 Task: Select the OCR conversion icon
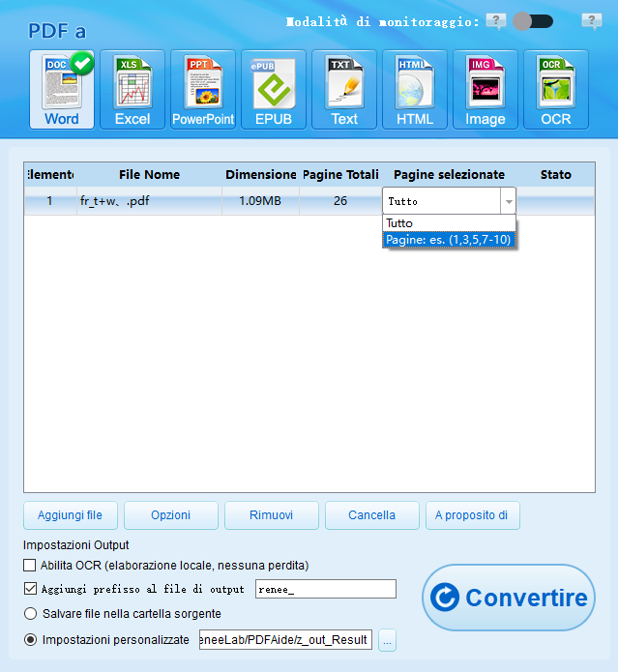556,89
